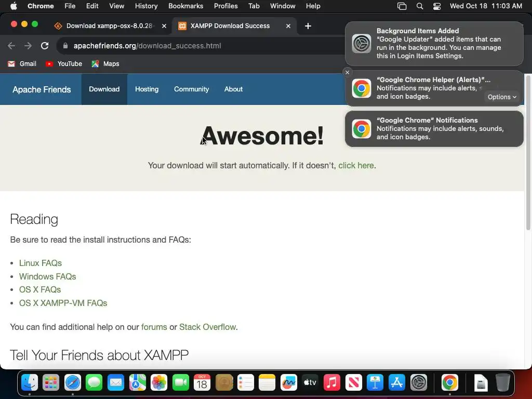
Task: Open Download nav item
Action: pos(104,89)
